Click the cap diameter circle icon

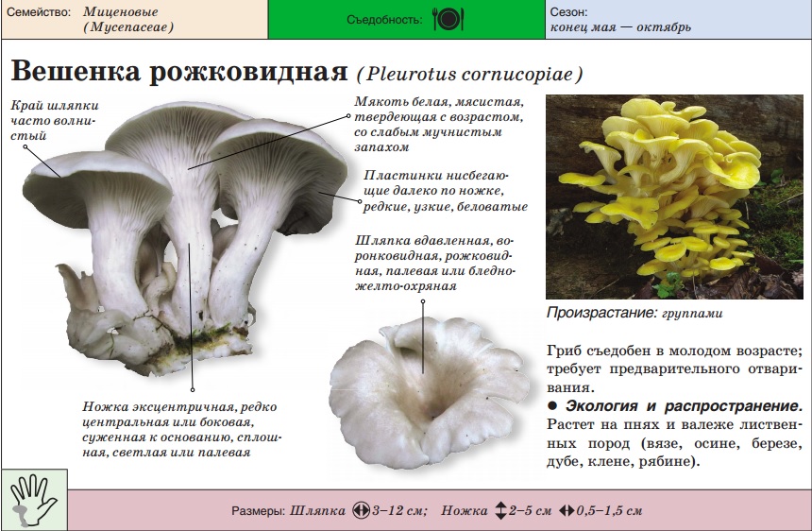pos(360,510)
